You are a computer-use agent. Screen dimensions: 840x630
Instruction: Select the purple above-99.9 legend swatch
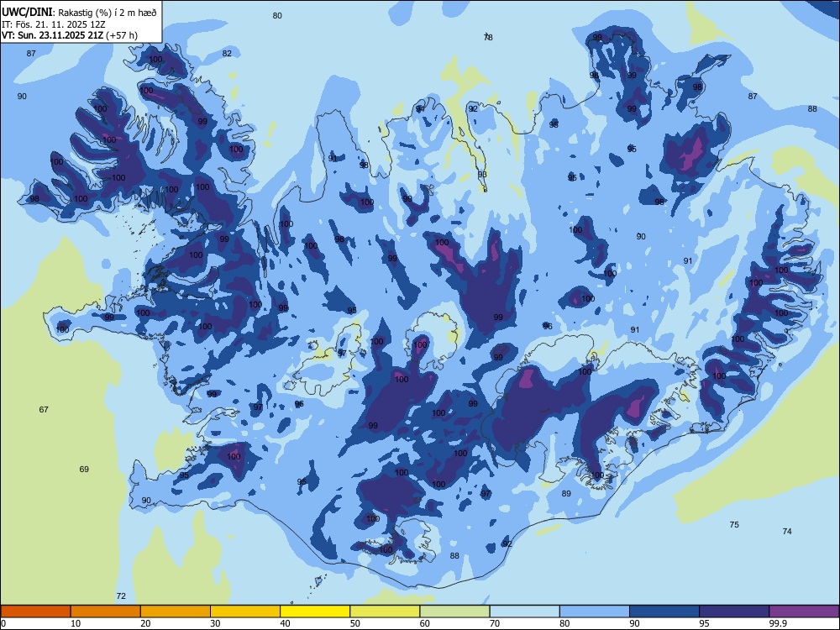point(804,612)
